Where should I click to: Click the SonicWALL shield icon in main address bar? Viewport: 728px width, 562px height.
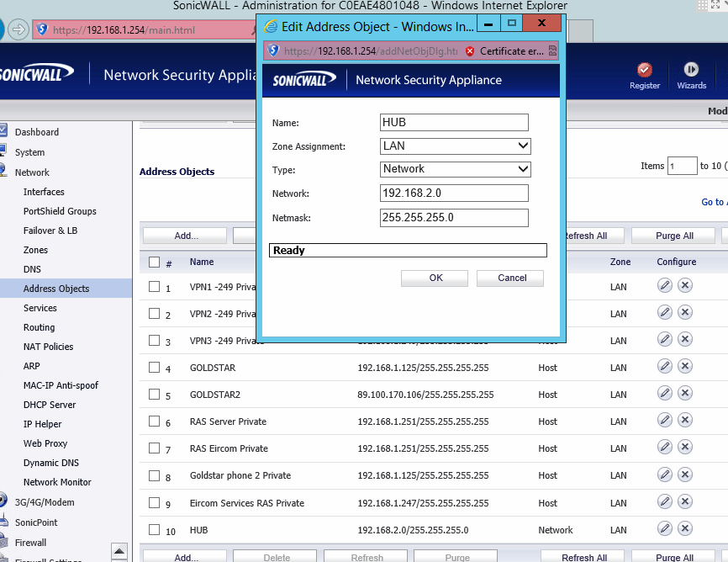pos(42,29)
